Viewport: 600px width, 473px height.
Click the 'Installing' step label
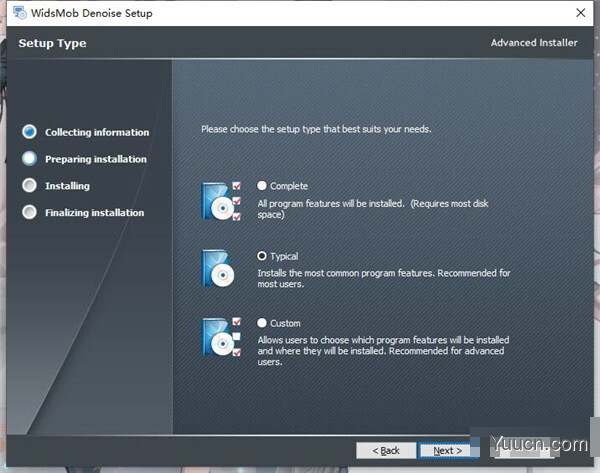pos(67,186)
